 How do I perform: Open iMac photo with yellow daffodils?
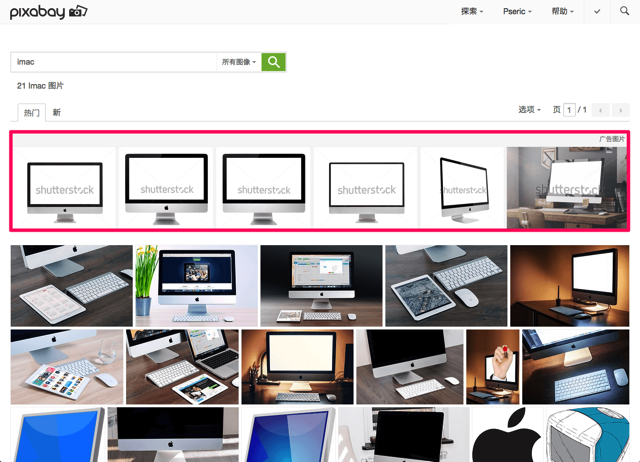(x=197, y=286)
